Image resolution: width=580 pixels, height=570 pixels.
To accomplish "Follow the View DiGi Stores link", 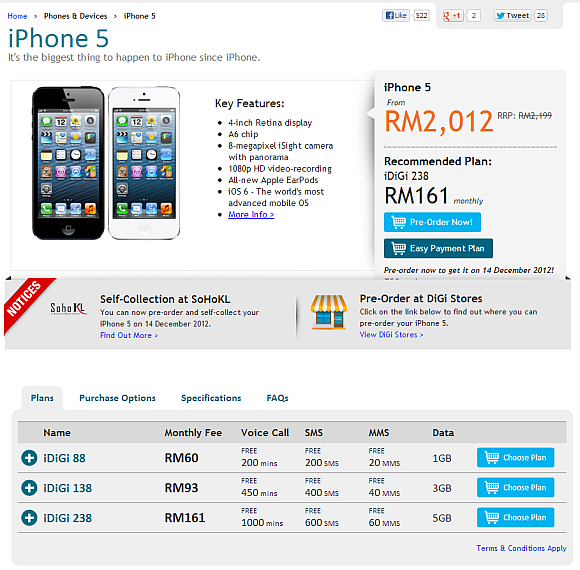I will click(391, 334).
